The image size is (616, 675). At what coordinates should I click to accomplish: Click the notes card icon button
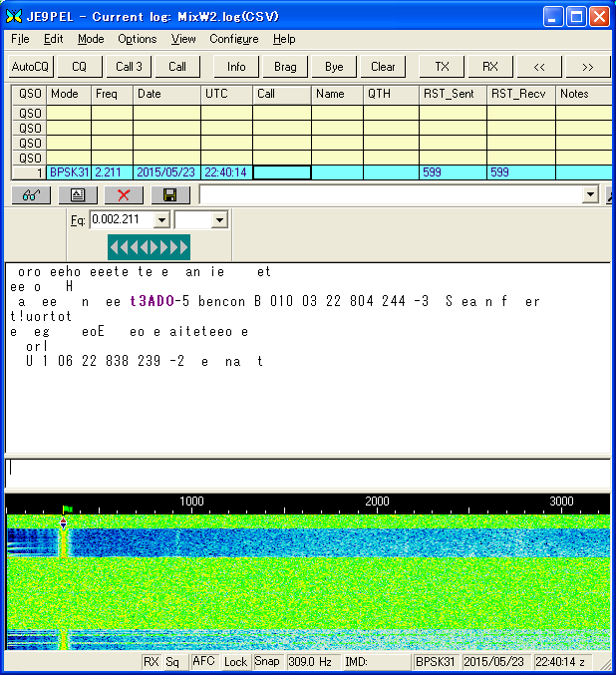[x=78, y=195]
